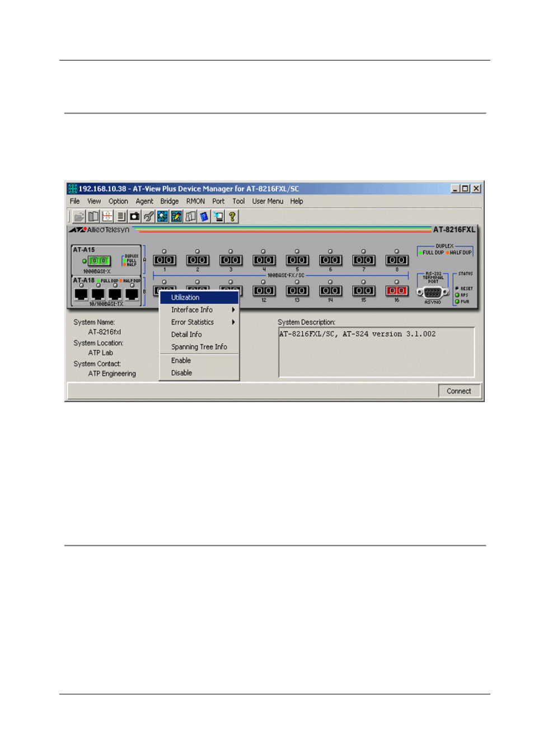Select fiber port 12 on the switch

tap(264, 291)
